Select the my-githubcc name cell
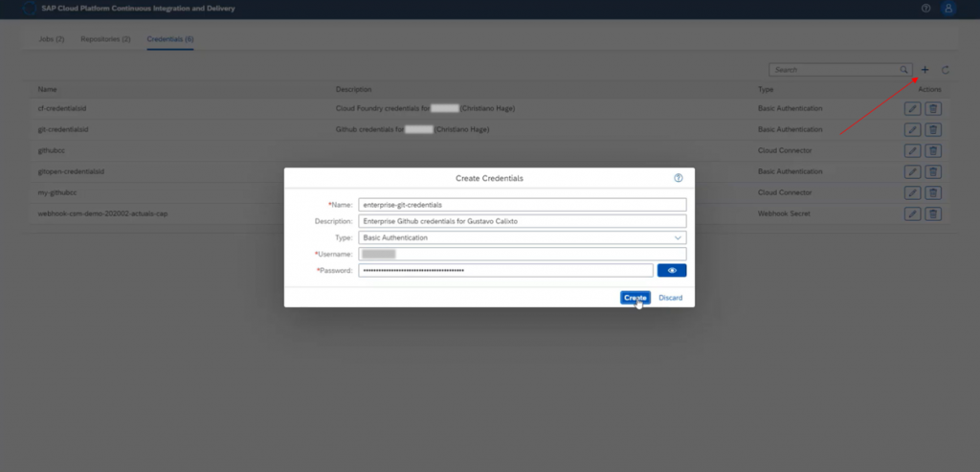The height and width of the screenshot is (472, 980). 56,192
